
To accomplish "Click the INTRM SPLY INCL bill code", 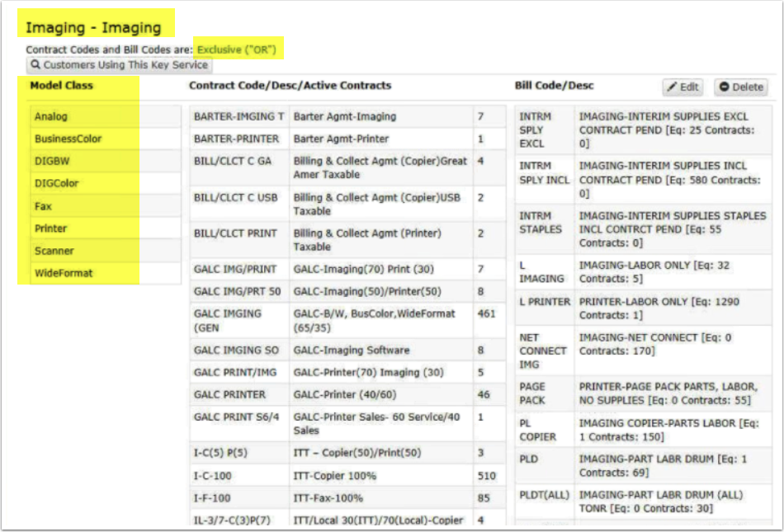I will click(544, 173).
